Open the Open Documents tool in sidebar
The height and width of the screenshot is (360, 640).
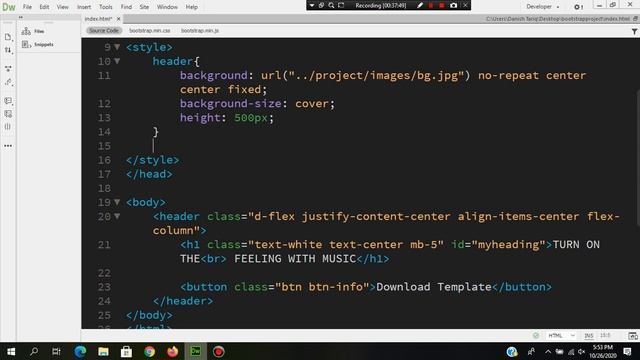coord(8,37)
